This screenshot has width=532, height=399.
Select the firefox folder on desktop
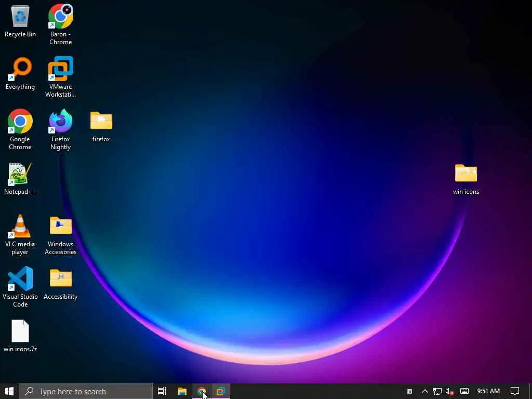click(x=101, y=126)
